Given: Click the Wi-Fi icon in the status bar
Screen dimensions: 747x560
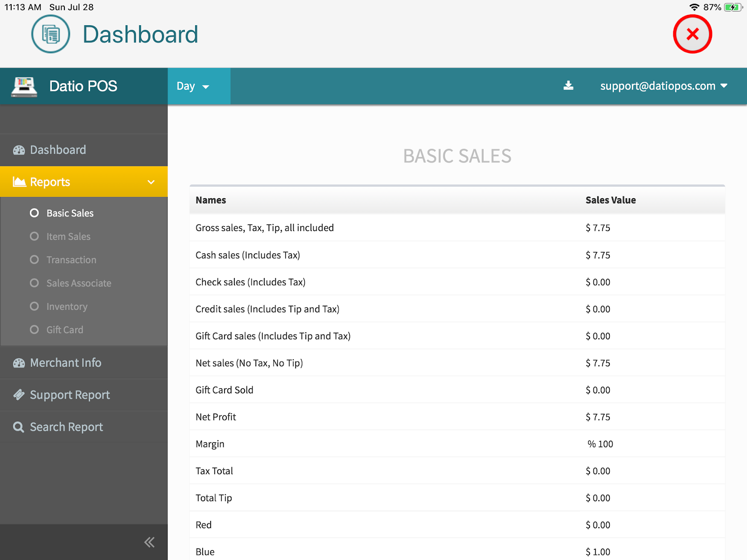Looking at the screenshot, I should [694, 7].
